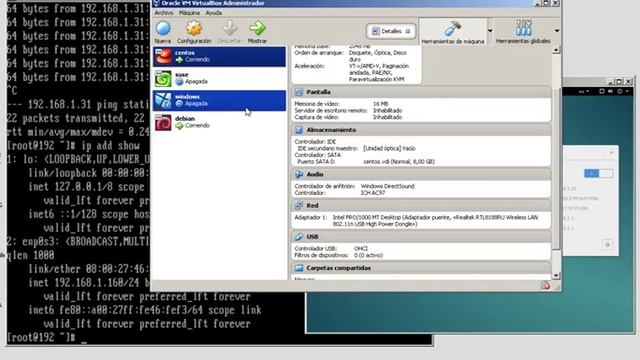Open the Máquina menu

click(x=189, y=13)
